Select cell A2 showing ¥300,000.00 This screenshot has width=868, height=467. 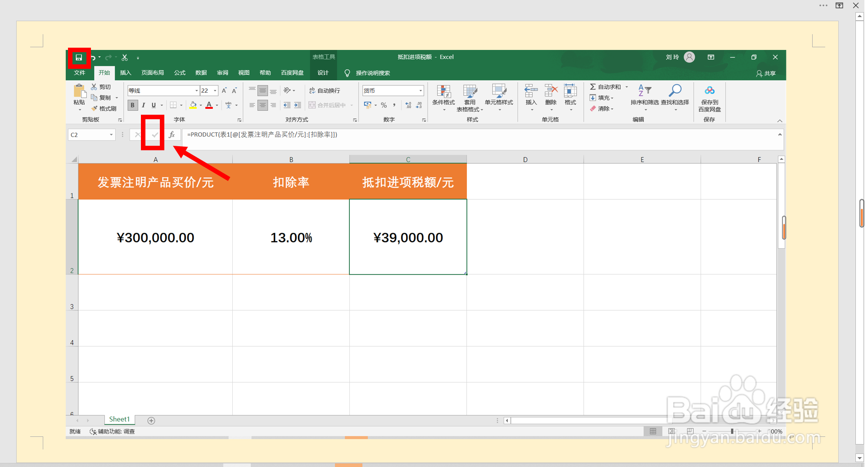155,237
